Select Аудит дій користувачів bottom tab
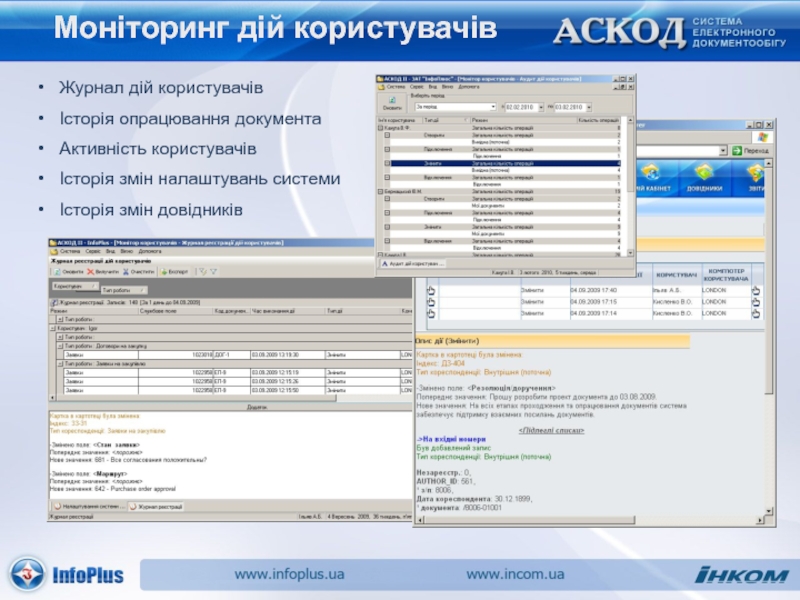The width and height of the screenshot is (800, 600). (412, 264)
